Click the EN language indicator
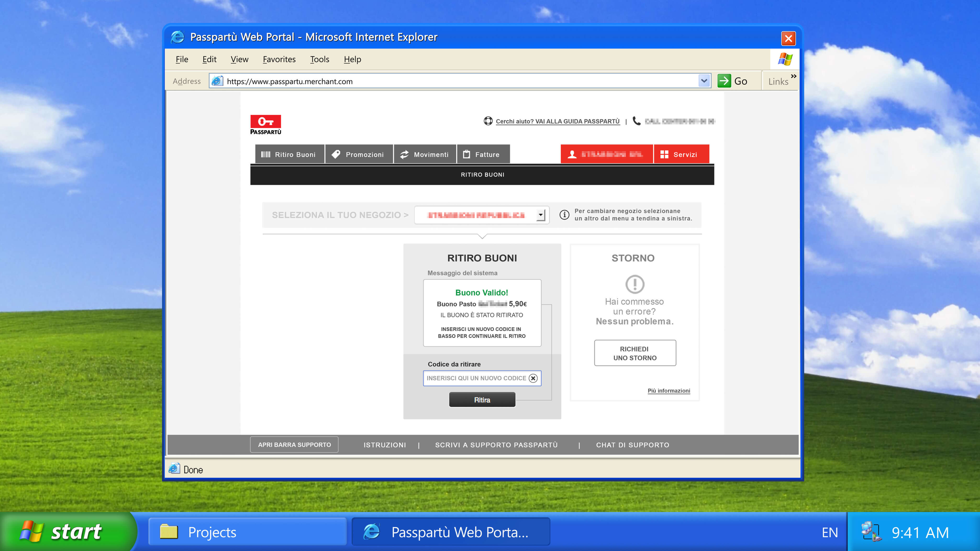This screenshot has width=980, height=551. [830, 532]
